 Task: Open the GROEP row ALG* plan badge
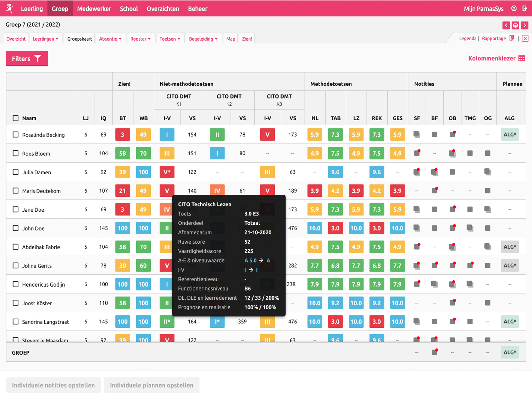[x=510, y=352]
